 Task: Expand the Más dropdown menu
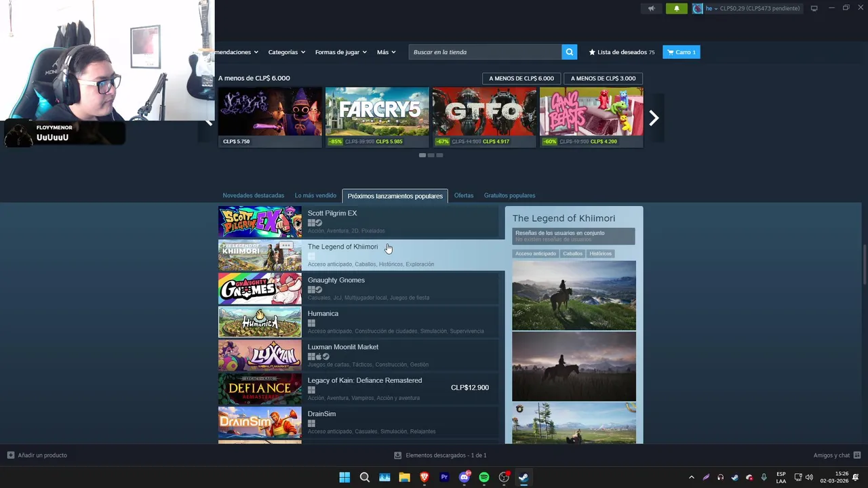(387, 52)
